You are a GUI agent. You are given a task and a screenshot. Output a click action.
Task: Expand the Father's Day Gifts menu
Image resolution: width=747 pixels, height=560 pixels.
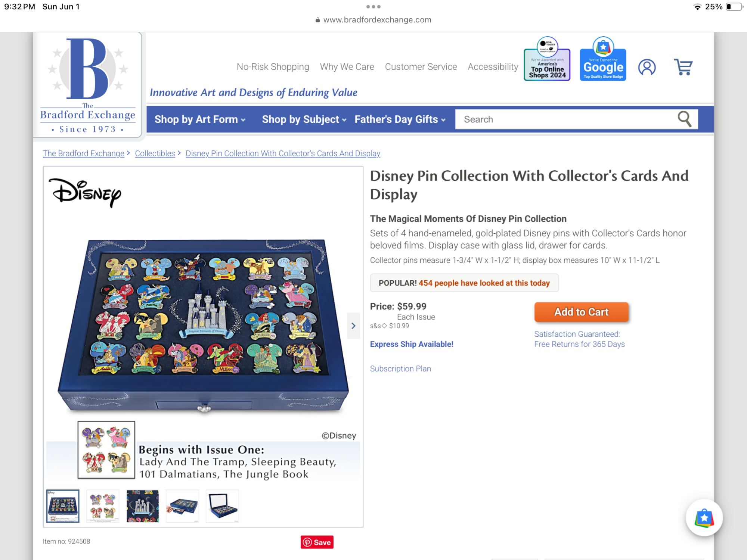[400, 119]
